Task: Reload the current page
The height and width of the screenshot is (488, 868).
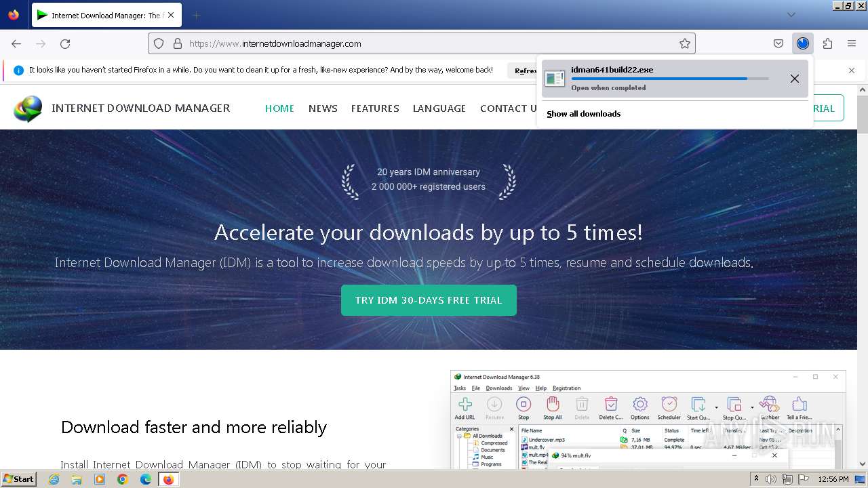Action: (x=65, y=43)
